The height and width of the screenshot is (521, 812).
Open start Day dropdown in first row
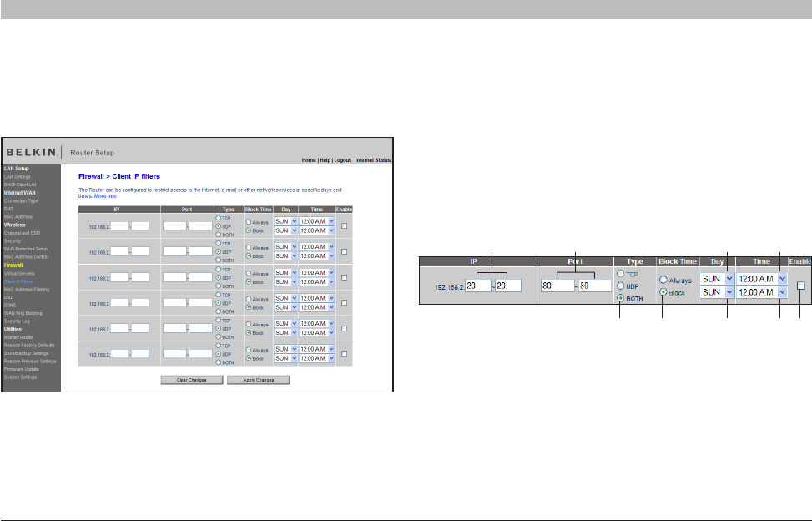click(x=286, y=221)
